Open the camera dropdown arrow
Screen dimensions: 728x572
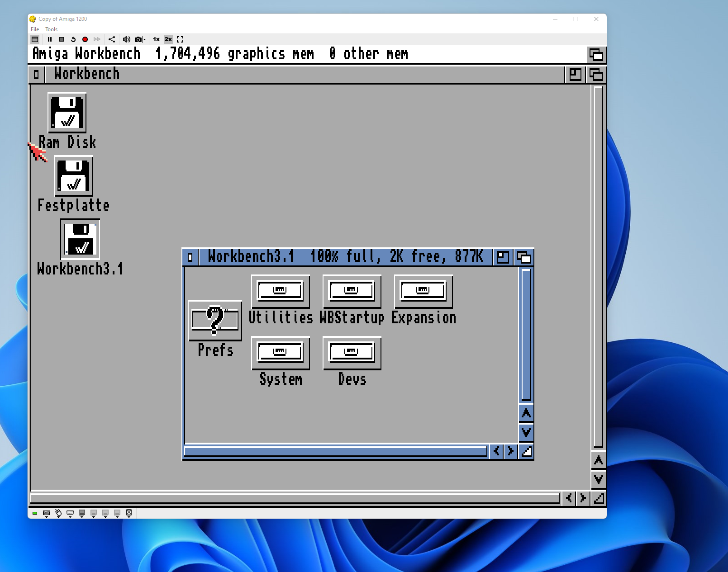(x=144, y=39)
